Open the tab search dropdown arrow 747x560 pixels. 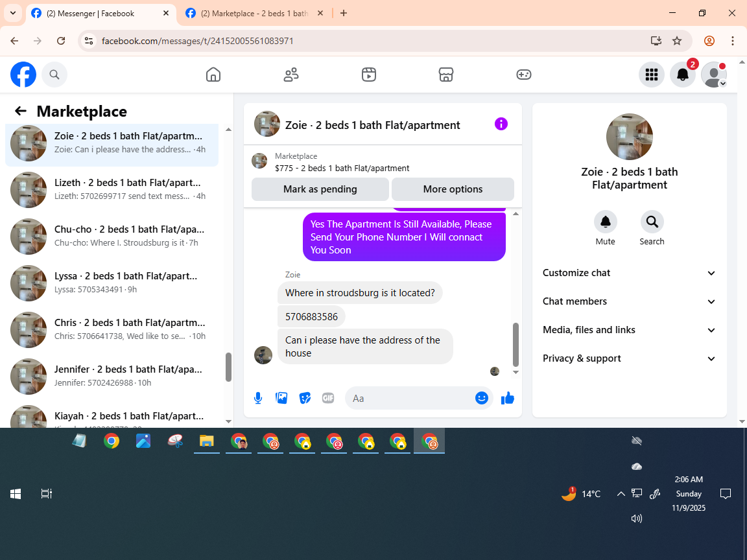[x=13, y=14]
